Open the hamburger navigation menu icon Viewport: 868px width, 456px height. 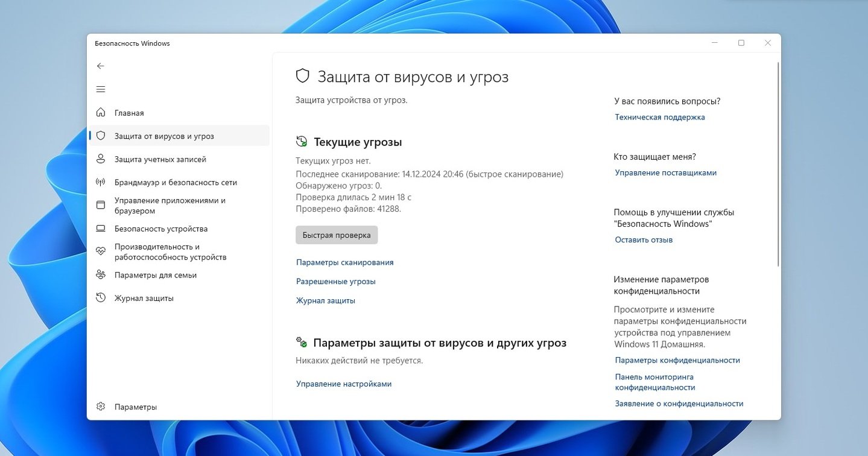coord(101,89)
